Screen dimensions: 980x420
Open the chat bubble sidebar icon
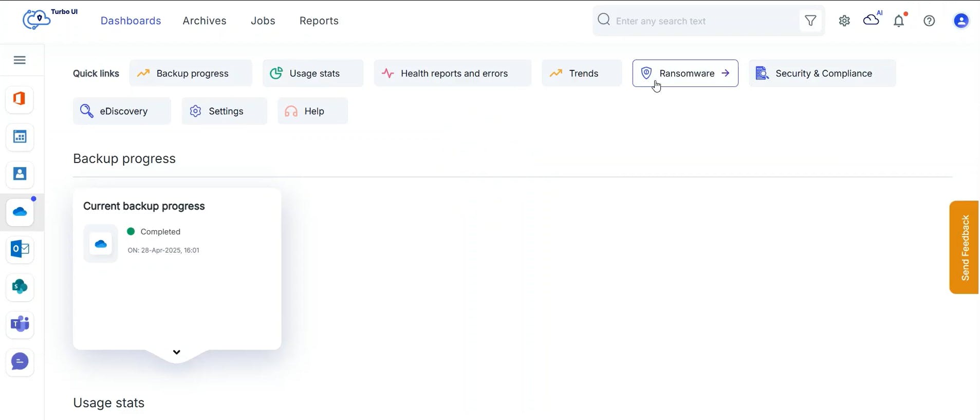(x=20, y=362)
